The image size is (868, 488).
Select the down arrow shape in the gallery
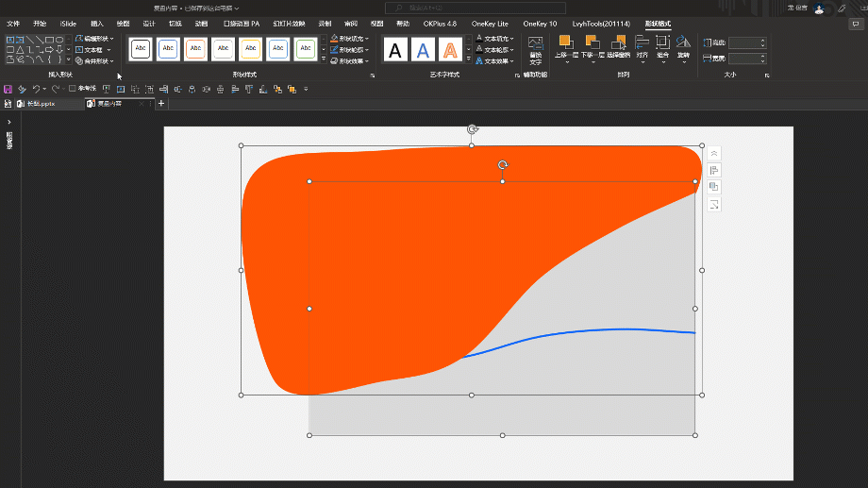tap(59, 50)
